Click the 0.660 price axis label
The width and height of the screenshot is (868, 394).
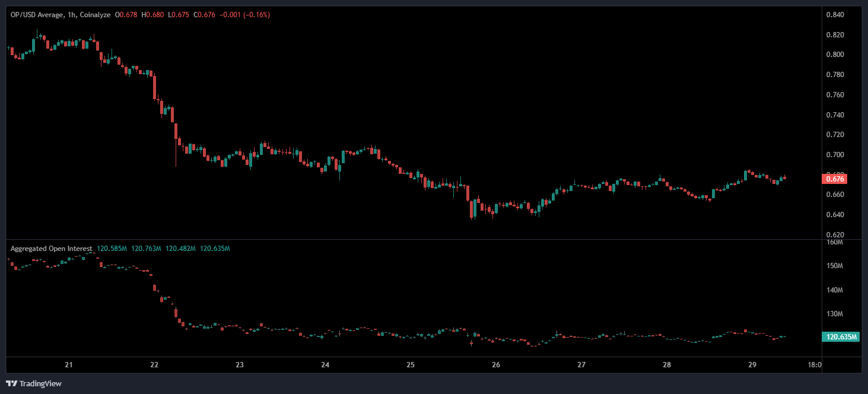835,195
